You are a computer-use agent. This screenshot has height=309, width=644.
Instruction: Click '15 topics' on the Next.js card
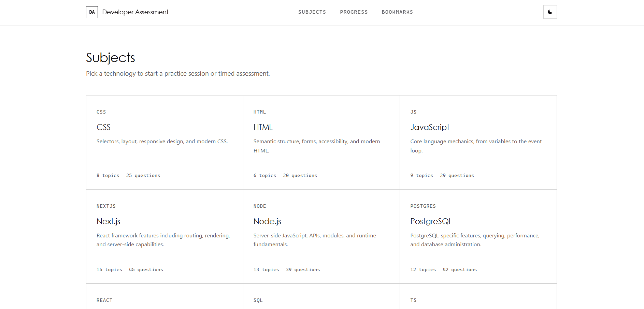[109, 269]
